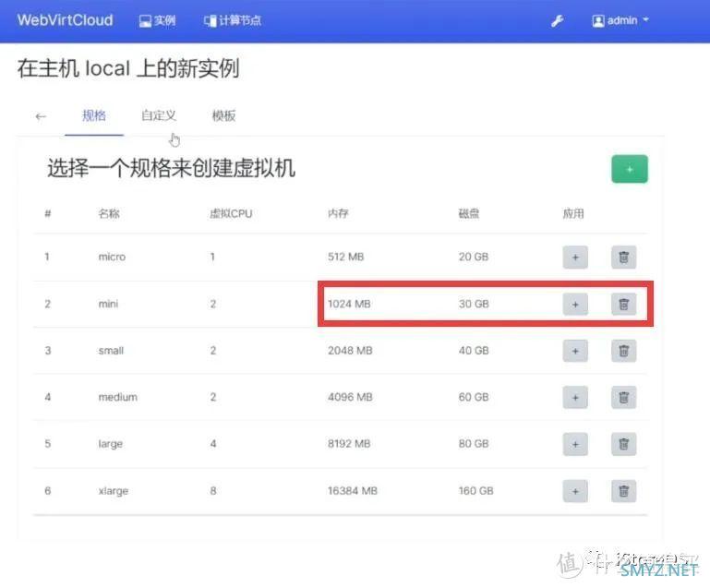Click the wrench settings icon
710x588 pixels.
[x=557, y=21]
